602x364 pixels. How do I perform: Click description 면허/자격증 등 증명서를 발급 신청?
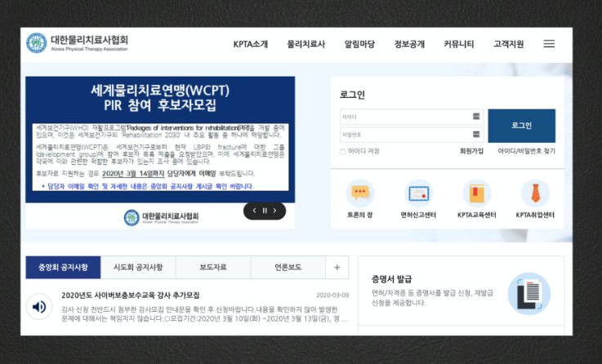click(432, 298)
